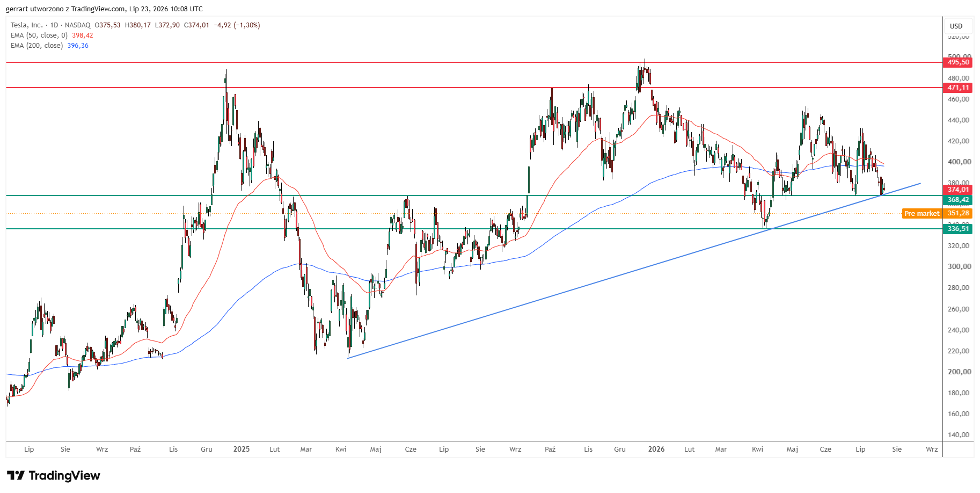Click the USD currency label
The height and width of the screenshot is (493, 980).
(x=956, y=26)
